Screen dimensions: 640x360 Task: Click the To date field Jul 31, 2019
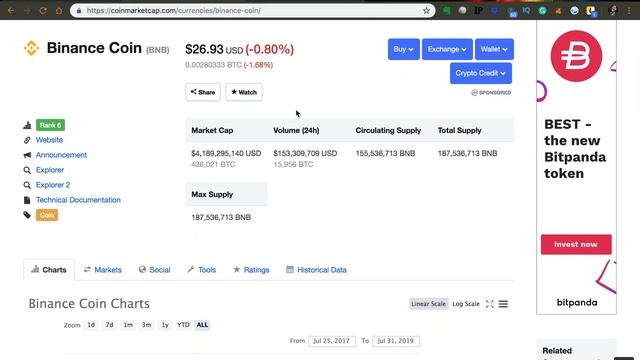396,341
